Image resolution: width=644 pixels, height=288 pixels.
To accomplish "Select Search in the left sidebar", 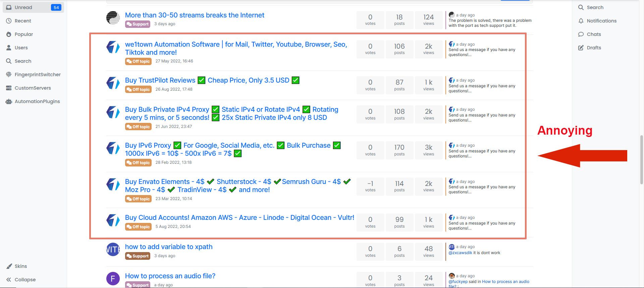I will (x=23, y=61).
